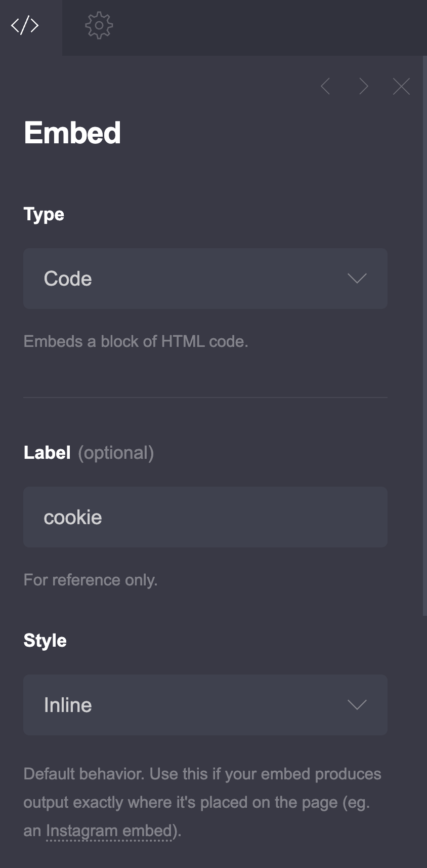Click the Type dropdown chevron
This screenshot has width=427, height=868.
pyautogui.click(x=358, y=278)
